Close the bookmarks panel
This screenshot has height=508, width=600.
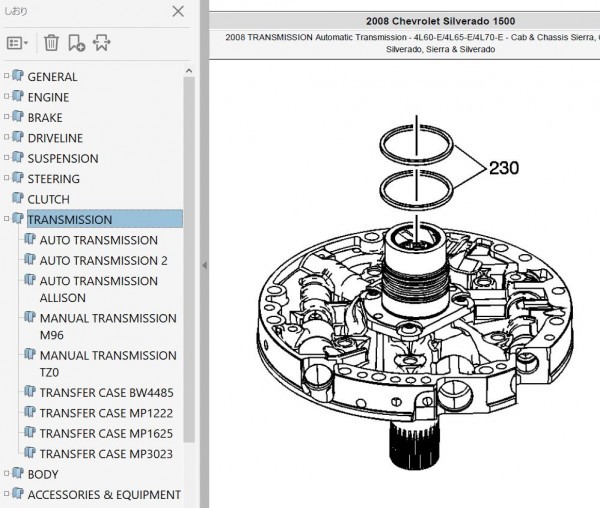tap(178, 11)
